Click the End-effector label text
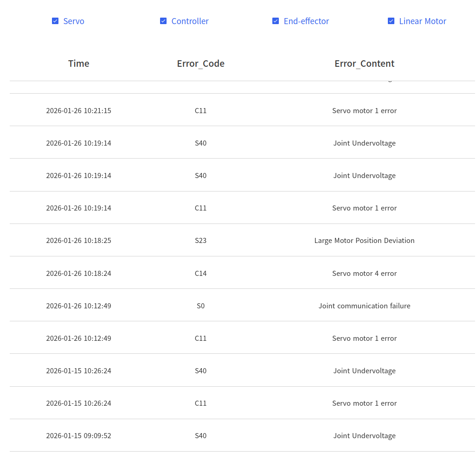The height and width of the screenshot is (466, 476). pyautogui.click(x=306, y=21)
